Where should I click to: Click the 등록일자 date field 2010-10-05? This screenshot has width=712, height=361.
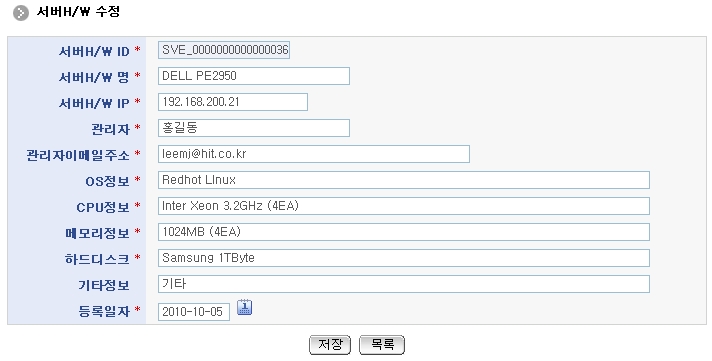tap(194, 312)
